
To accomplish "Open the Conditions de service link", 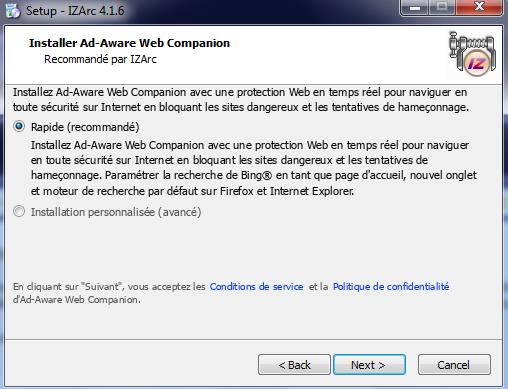I will click(x=256, y=287).
